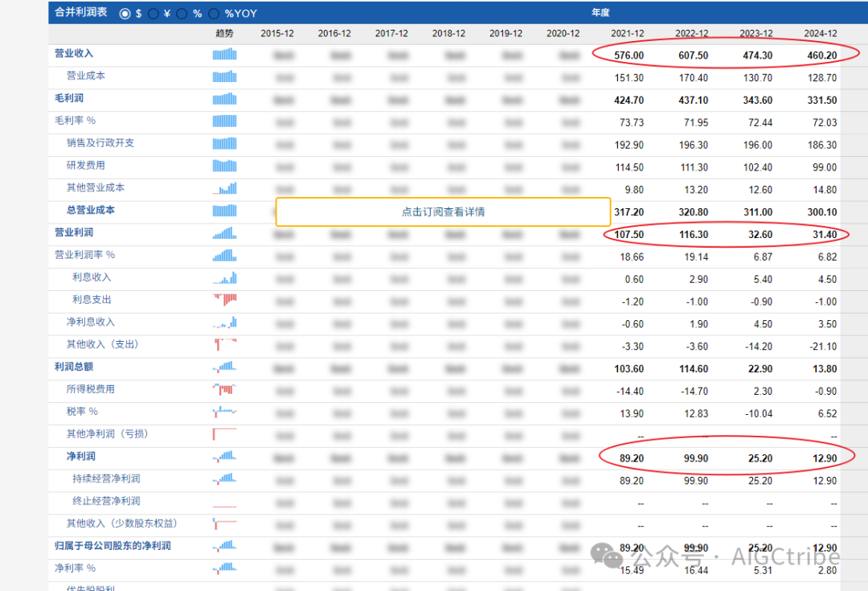Open the 利息支出 red trend sparkline

[x=225, y=300]
